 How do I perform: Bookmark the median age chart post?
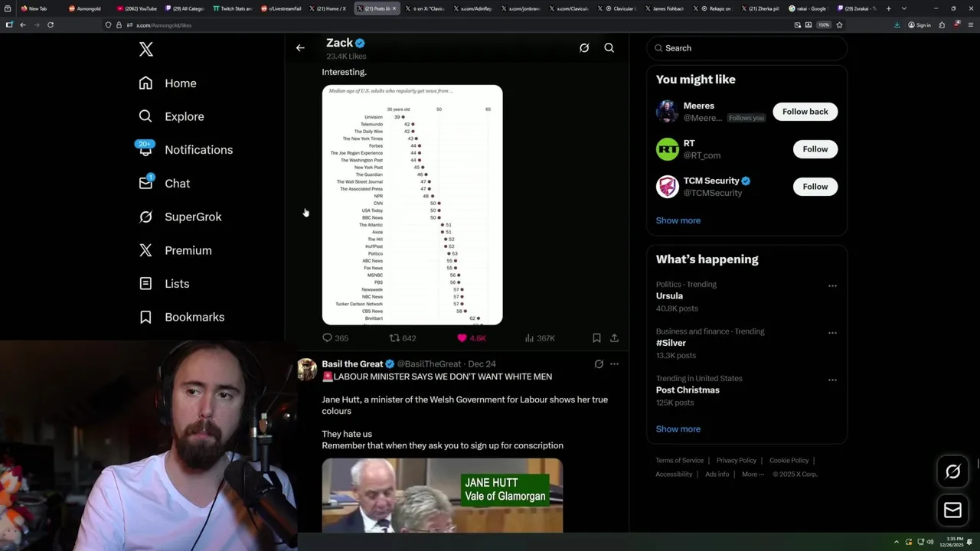[x=596, y=337]
